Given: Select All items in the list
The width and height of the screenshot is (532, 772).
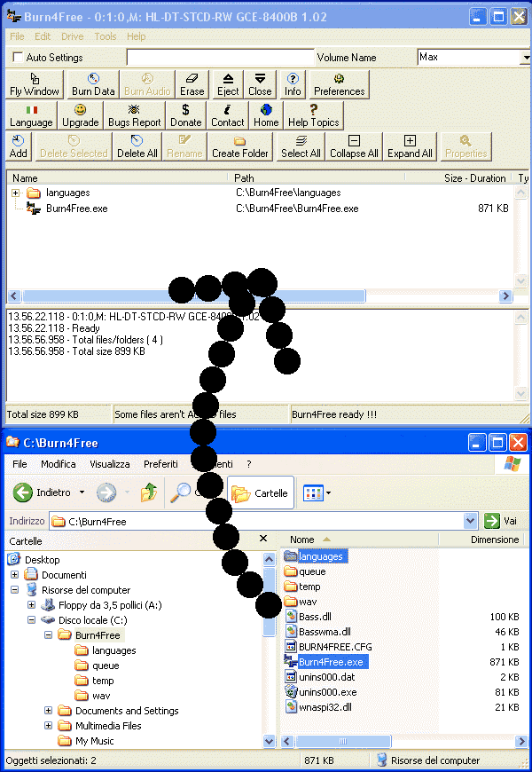Looking at the screenshot, I should pos(301,146).
